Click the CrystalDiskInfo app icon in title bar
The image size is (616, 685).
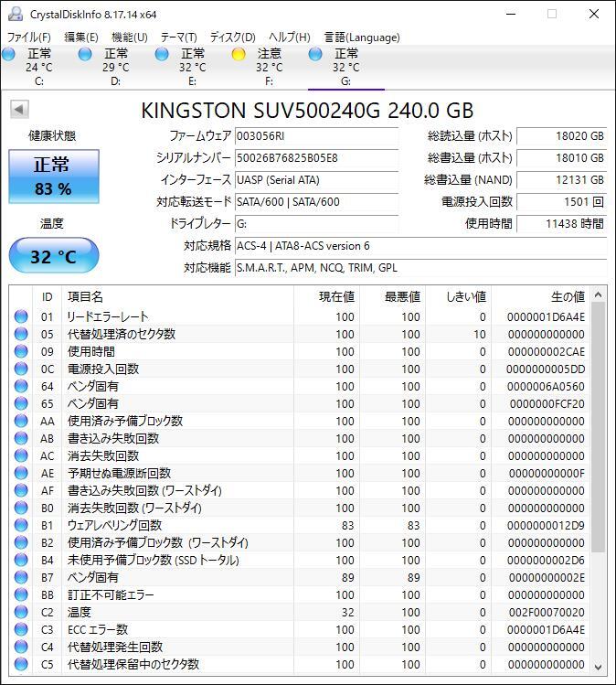[x=16, y=14]
